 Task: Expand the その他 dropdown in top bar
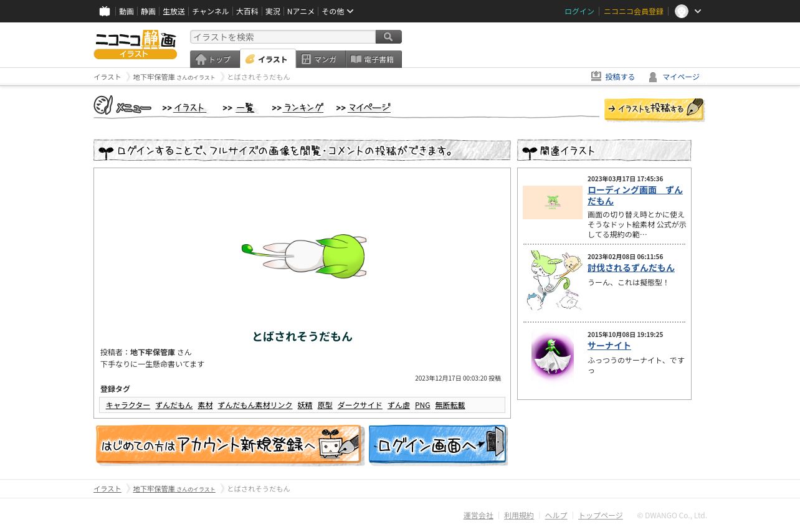tap(338, 11)
